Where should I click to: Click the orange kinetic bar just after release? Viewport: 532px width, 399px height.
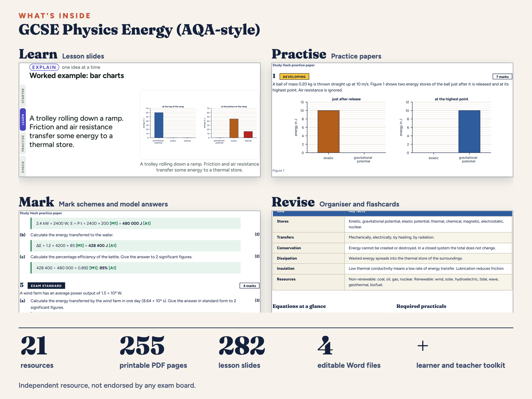coord(329,132)
